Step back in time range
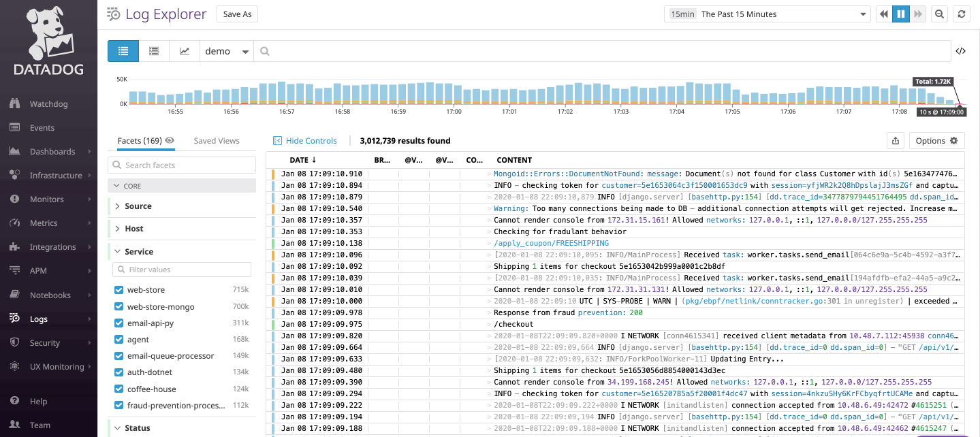The image size is (980, 437). coord(883,14)
